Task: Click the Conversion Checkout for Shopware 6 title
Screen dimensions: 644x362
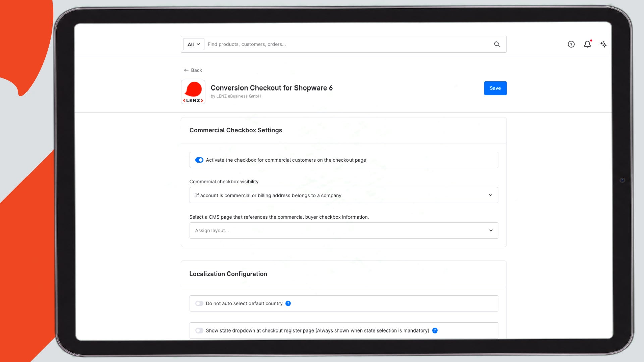Action: (x=271, y=88)
